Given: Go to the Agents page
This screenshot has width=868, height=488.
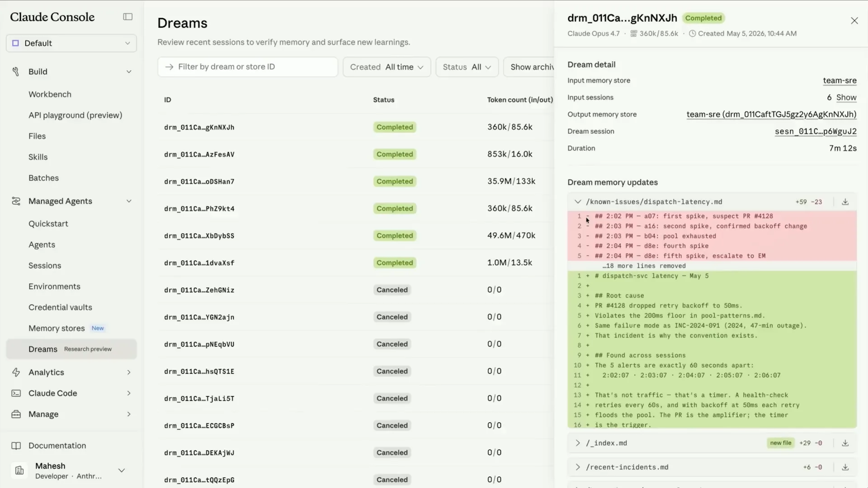Looking at the screenshot, I should click(x=42, y=244).
